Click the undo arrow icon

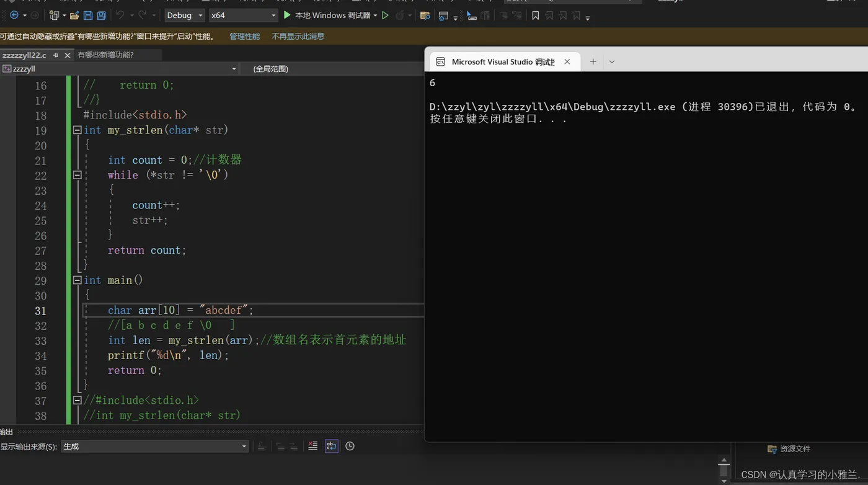120,15
